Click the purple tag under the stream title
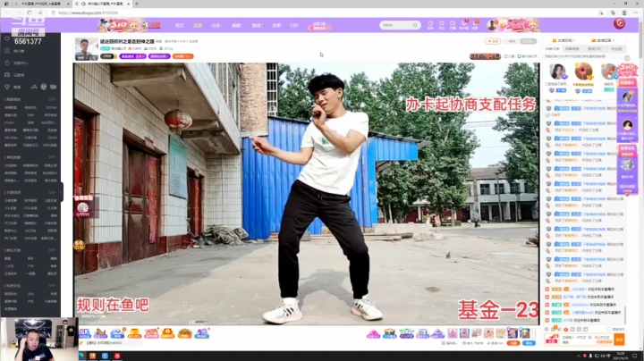The height and width of the screenshot is (361, 644). [x=132, y=56]
